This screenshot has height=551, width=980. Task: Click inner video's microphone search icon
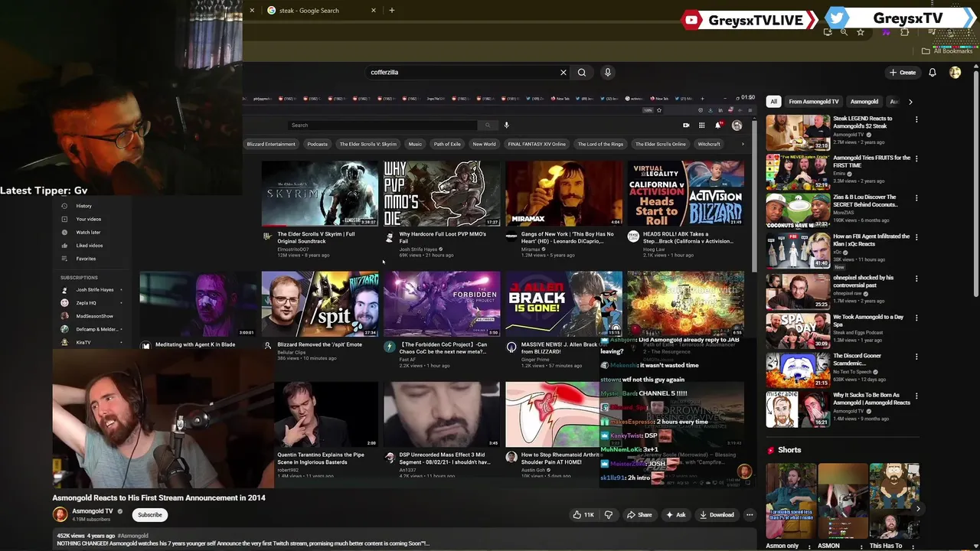506,125
